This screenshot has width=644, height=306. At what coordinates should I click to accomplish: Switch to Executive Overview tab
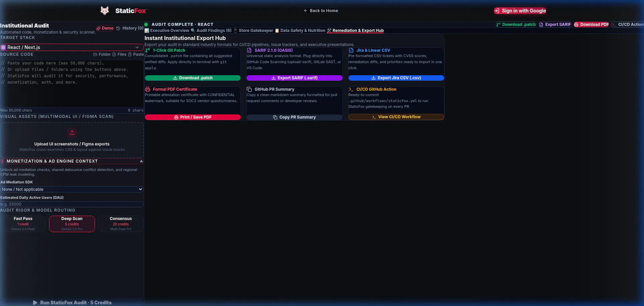167,31
